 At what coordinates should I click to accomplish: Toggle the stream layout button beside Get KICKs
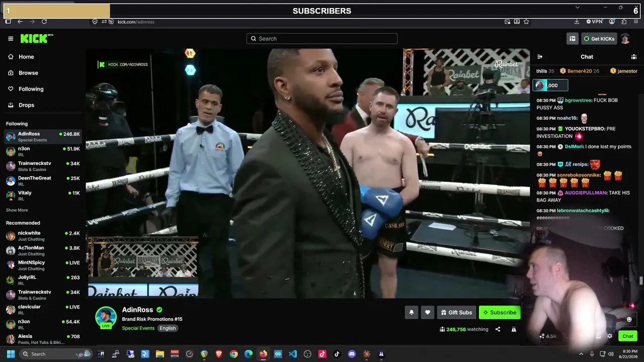coord(573,39)
